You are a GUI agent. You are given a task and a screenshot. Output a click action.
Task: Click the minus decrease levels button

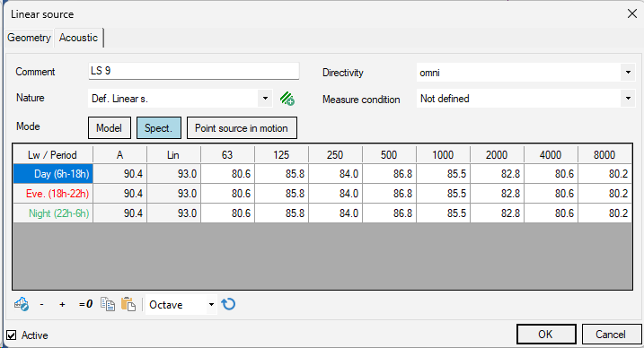41,305
